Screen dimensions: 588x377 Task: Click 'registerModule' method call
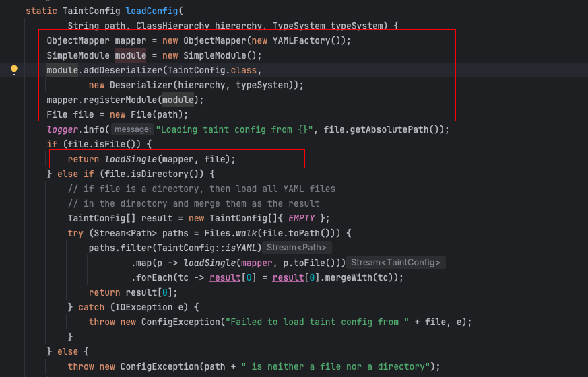click(x=120, y=100)
